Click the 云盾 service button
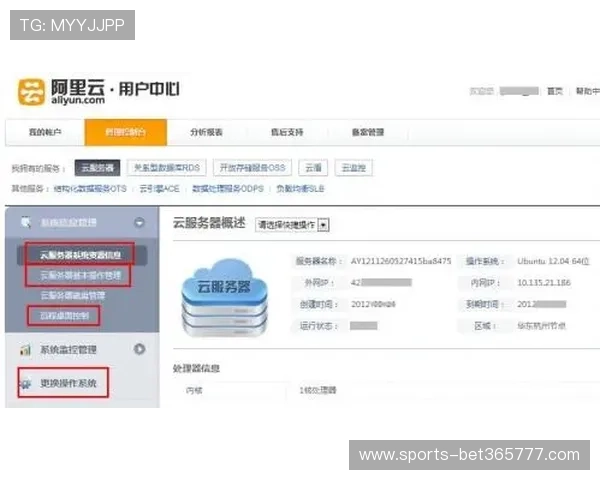 coord(313,168)
